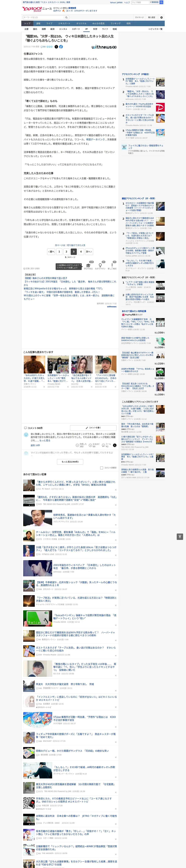The image size is (186, 868).
Task: Open the ヘルプ link in the header
Action: click(127, 2)
